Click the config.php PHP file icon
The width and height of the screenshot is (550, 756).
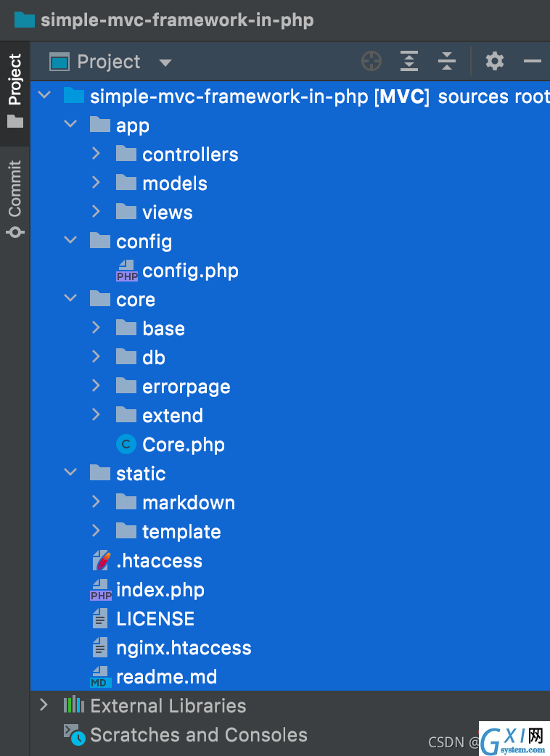tap(127, 271)
